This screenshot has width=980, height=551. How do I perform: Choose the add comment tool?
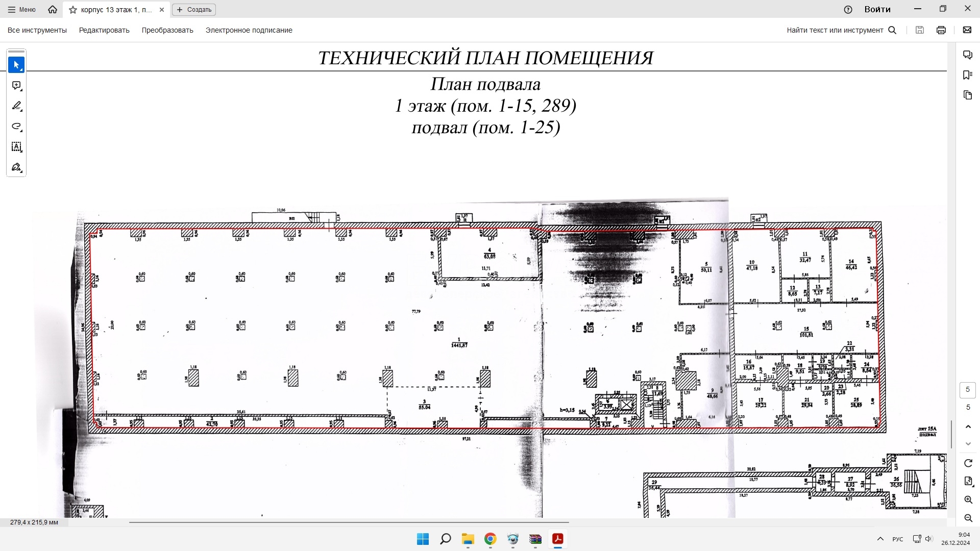(x=16, y=86)
